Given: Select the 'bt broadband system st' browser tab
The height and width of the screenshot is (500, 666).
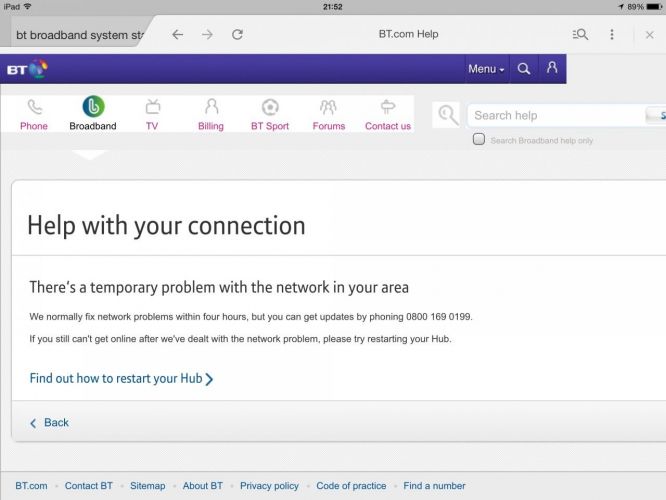Looking at the screenshot, I should tap(80, 35).
